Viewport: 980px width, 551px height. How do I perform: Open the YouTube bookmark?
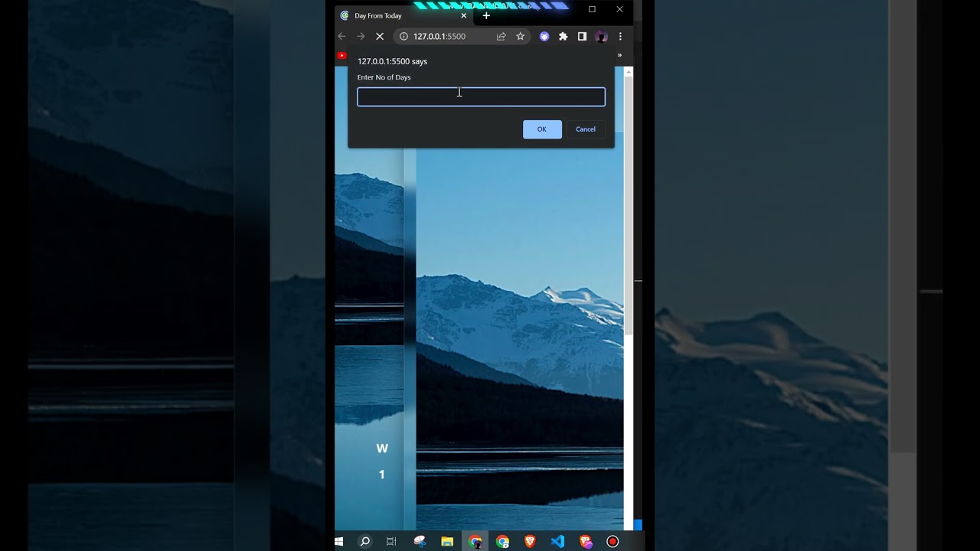(x=342, y=55)
